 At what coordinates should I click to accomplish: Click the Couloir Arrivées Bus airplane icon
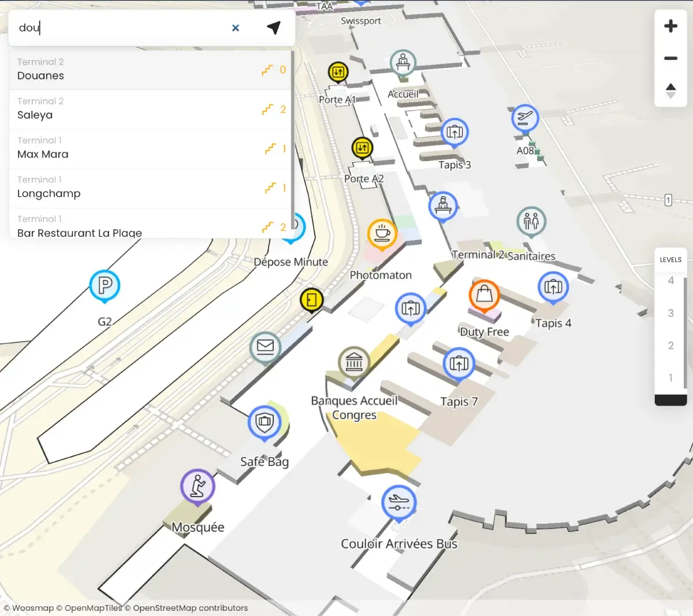[x=398, y=502]
